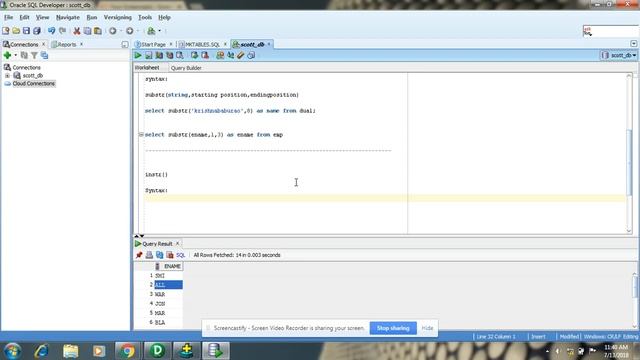Select Cloud Connections in the tree
The width and height of the screenshot is (640, 360).
(x=33, y=83)
